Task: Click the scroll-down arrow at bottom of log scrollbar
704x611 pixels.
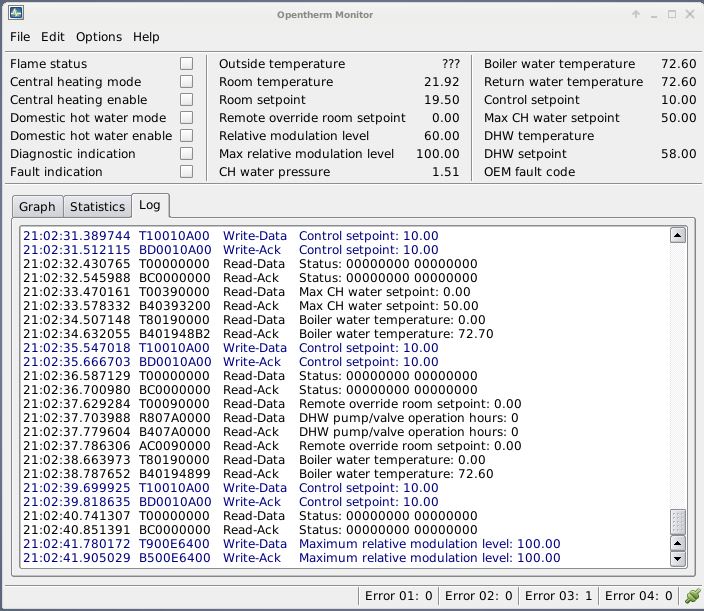Action: [678, 559]
